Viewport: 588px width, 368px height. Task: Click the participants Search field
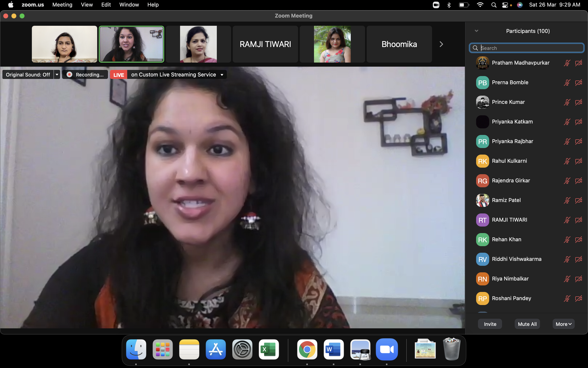click(x=527, y=48)
